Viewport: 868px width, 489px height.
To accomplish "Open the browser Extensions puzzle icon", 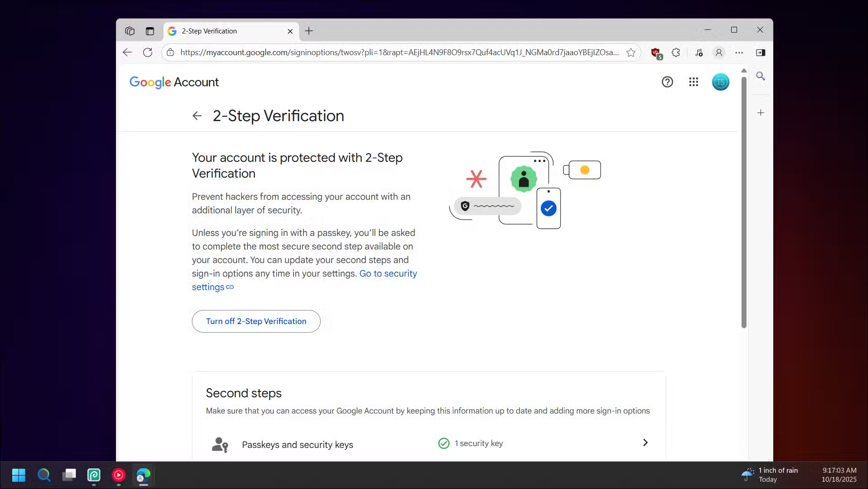I will point(676,52).
